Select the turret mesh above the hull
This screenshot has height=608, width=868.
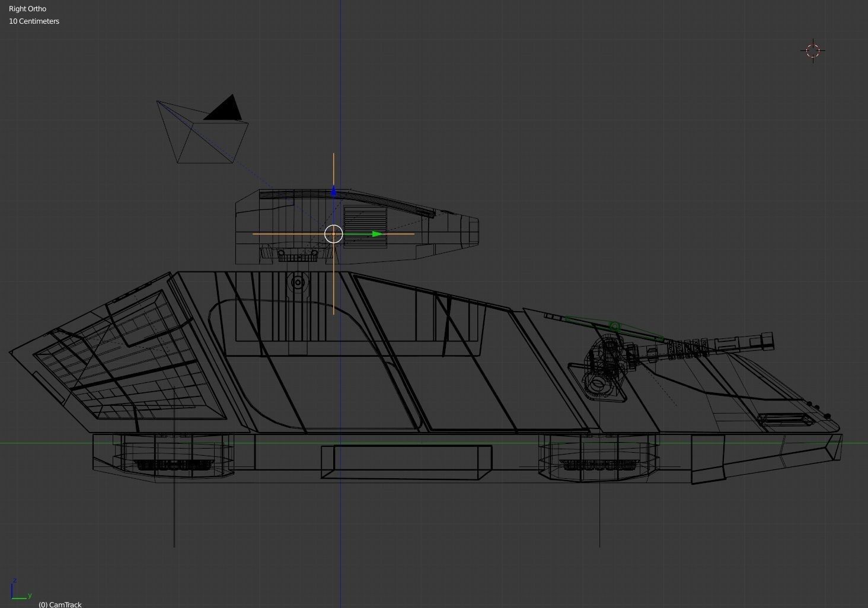[x=356, y=226]
